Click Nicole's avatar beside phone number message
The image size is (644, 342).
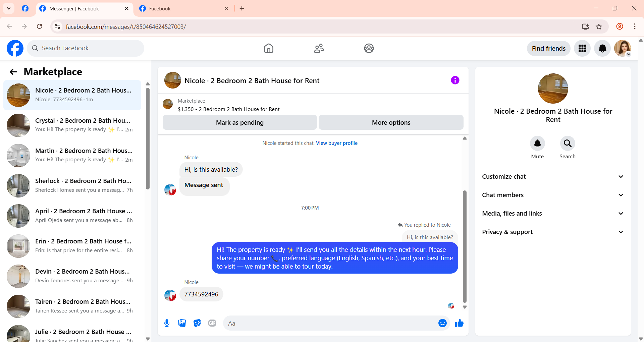[x=170, y=295]
